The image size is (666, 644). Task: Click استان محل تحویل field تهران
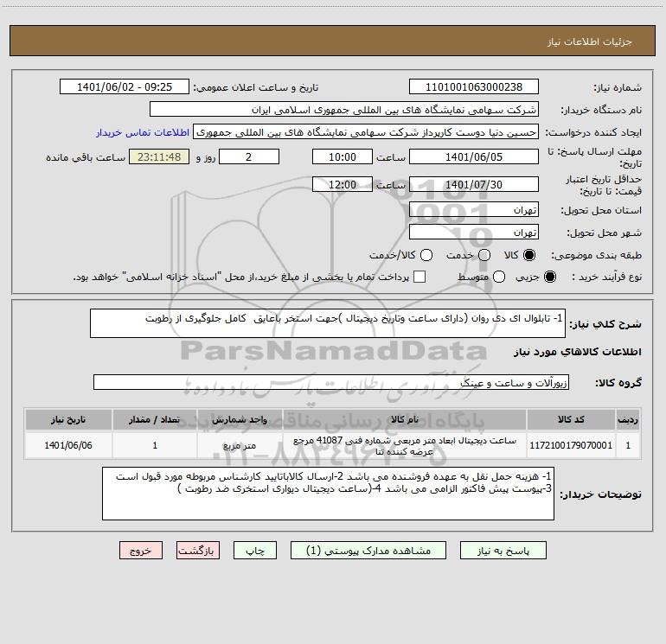pyautogui.click(x=474, y=210)
